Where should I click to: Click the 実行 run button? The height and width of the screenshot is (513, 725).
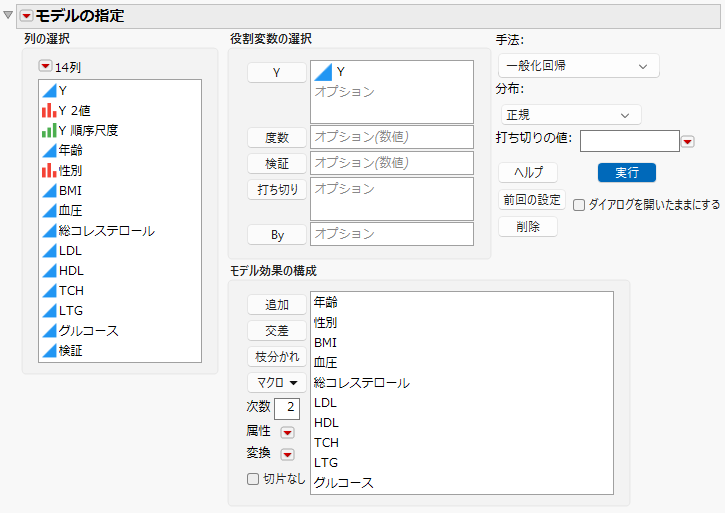(627, 173)
